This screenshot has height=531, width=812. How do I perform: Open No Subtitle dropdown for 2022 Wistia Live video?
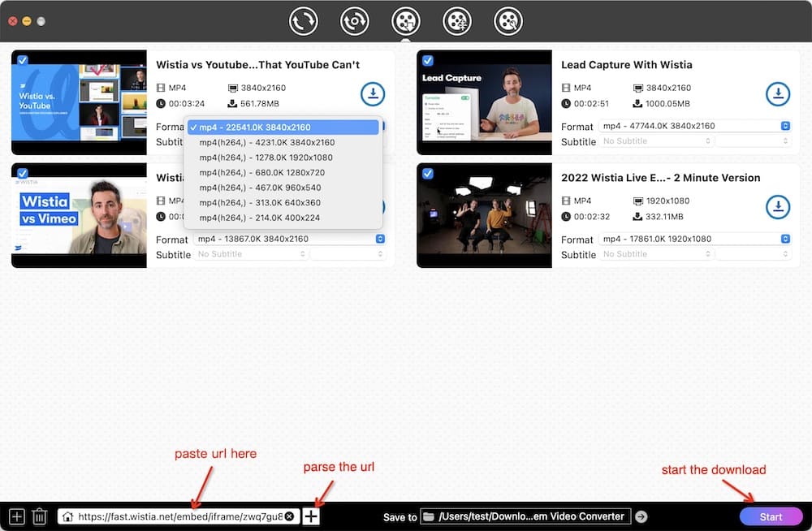tap(656, 254)
